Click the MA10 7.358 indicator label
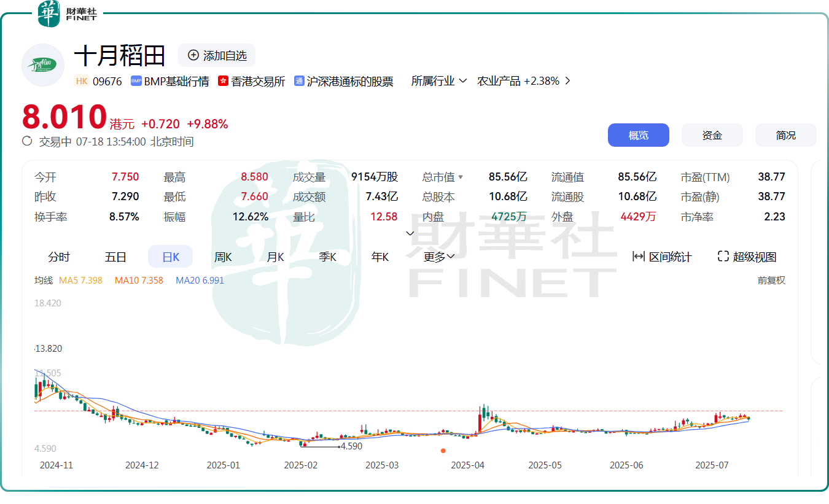 click(x=139, y=280)
